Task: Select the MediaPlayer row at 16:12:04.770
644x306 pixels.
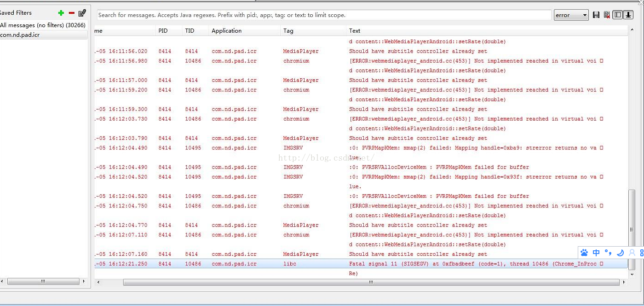Action: tap(361, 225)
